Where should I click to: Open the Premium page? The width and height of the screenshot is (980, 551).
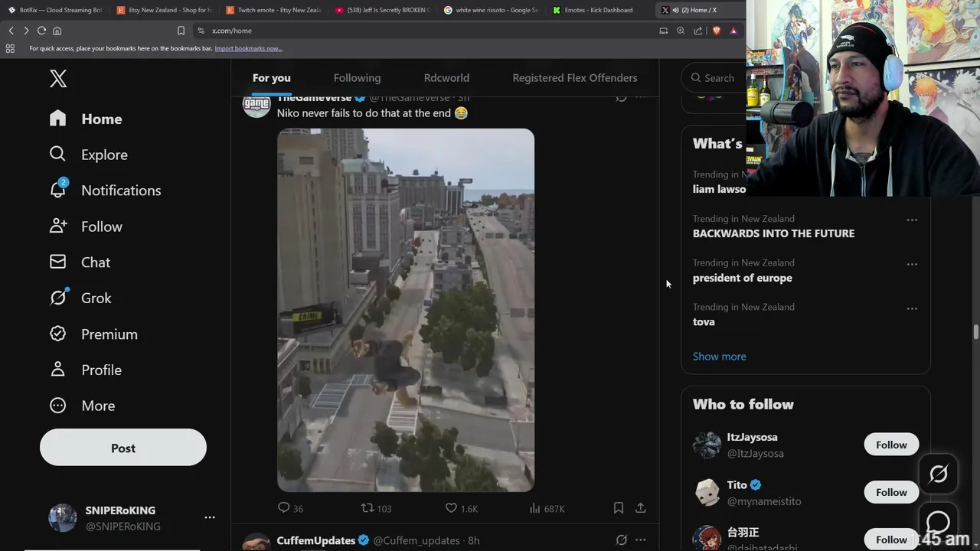click(93, 334)
